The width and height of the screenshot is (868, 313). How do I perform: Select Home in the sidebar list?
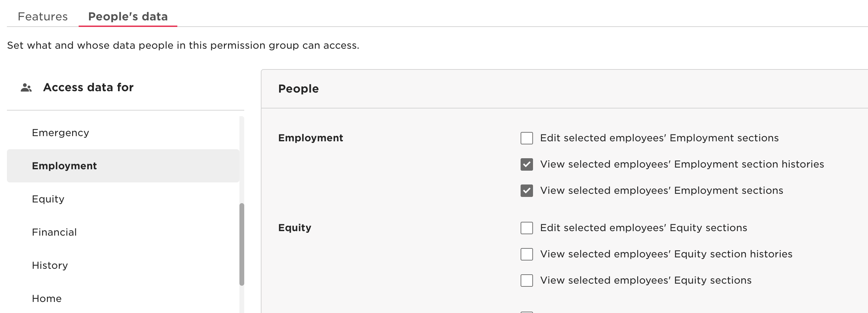(123, 298)
